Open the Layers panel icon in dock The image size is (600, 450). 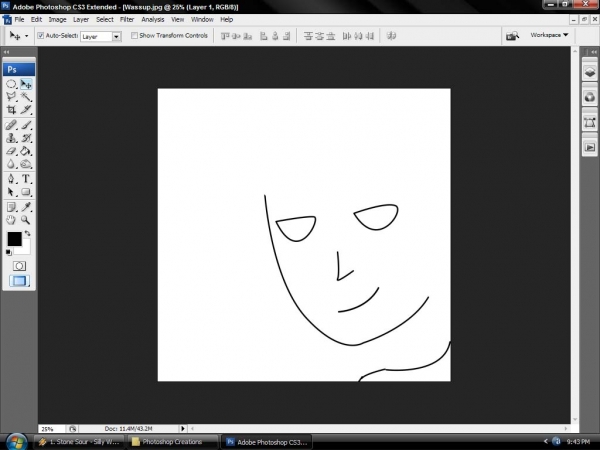(x=590, y=72)
